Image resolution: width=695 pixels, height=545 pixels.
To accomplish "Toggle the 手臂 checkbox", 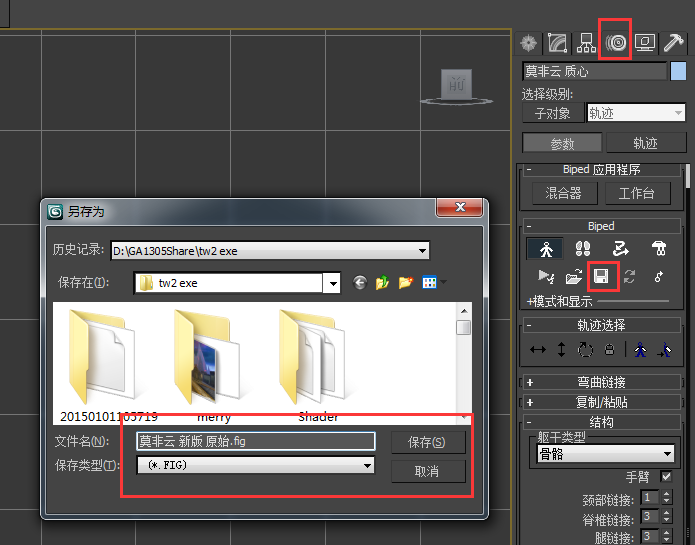I will [x=667, y=477].
